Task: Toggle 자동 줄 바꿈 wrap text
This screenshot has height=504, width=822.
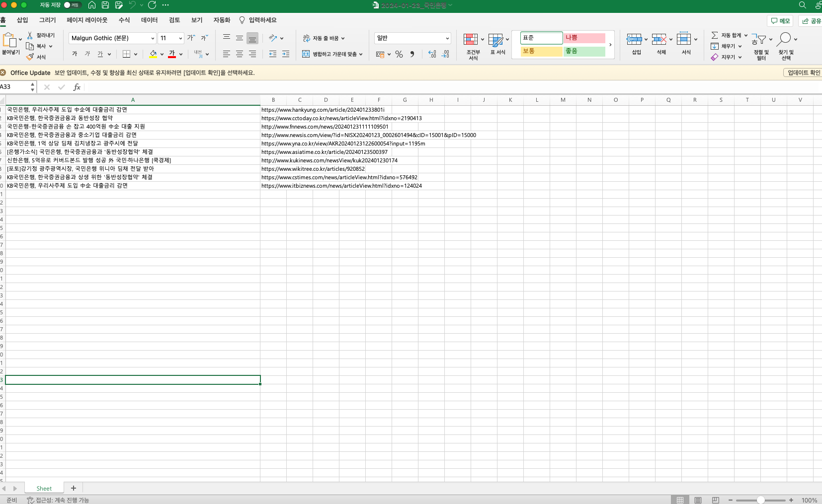Action: coord(324,38)
